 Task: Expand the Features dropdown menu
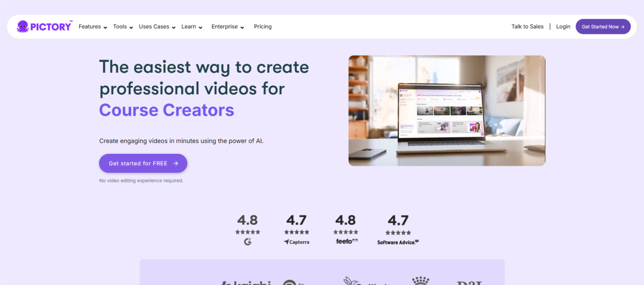pyautogui.click(x=93, y=27)
